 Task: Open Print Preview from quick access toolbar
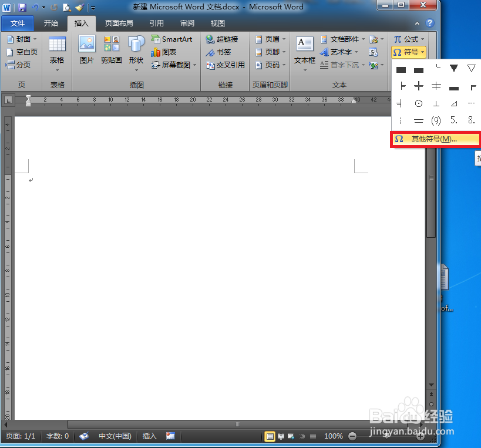[66, 8]
